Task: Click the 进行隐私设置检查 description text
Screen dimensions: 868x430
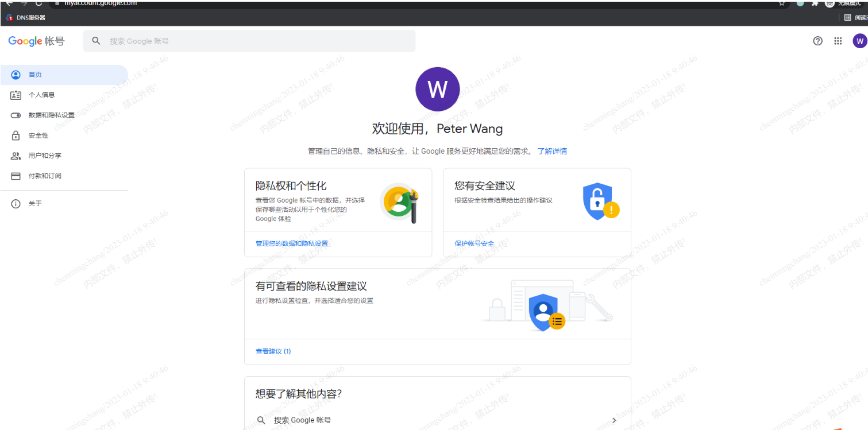Action: [314, 301]
